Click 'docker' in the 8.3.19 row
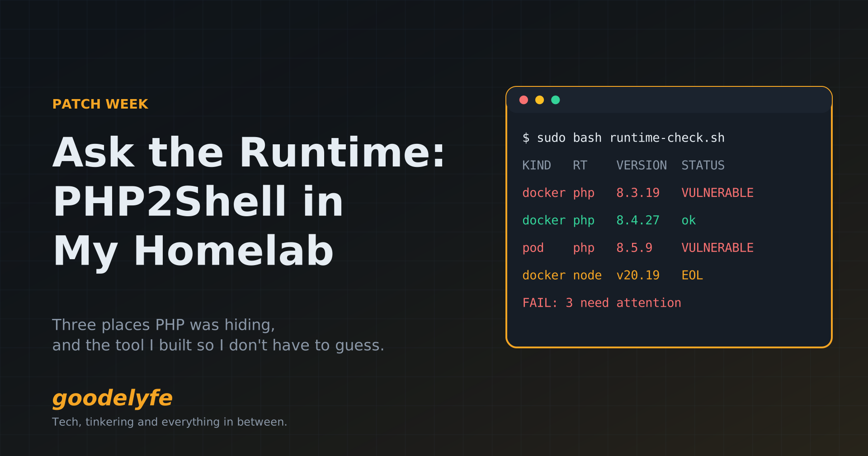Screen dimensions: 868x456 pyautogui.click(x=544, y=193)
